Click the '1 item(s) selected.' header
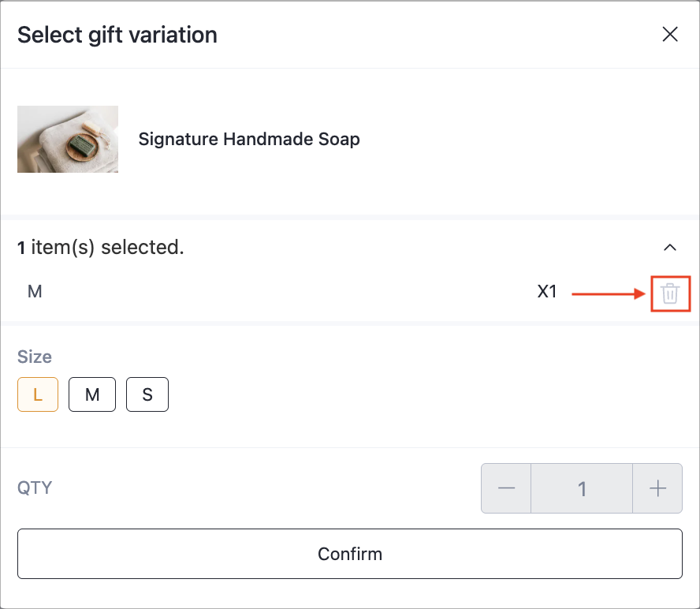700x609 pixels. tap(101, 247)
